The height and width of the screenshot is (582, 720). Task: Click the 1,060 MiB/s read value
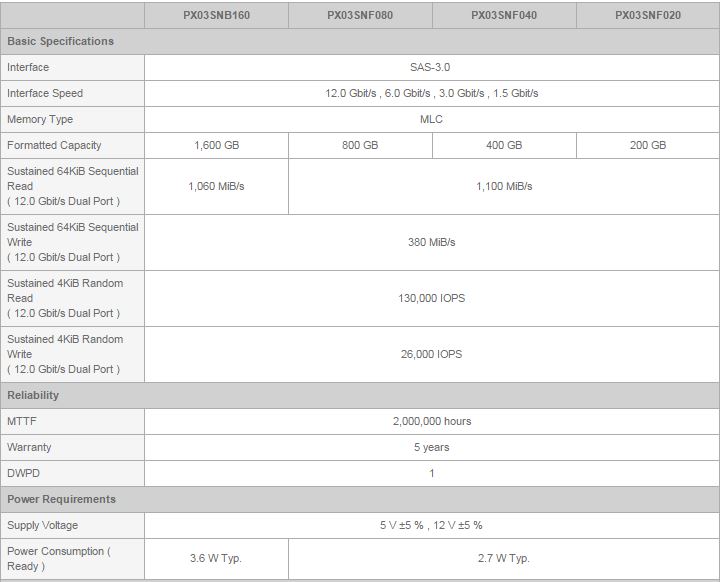[216, 186]
